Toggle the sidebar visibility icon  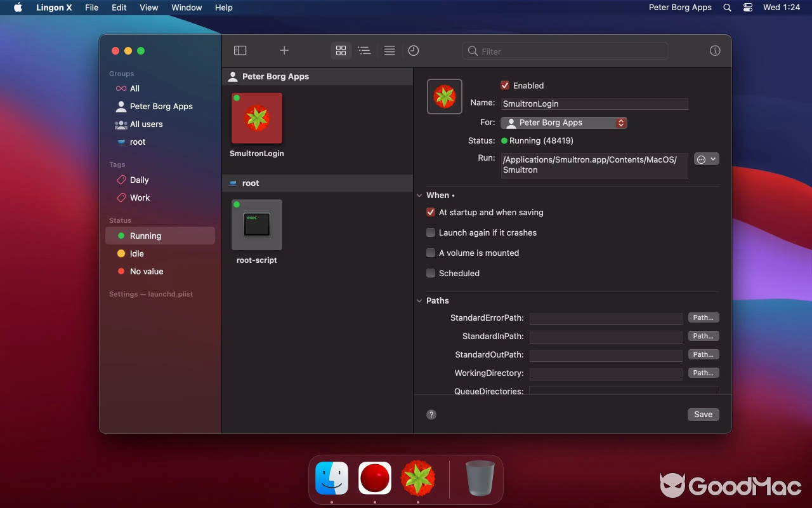[x=240, y=50]
